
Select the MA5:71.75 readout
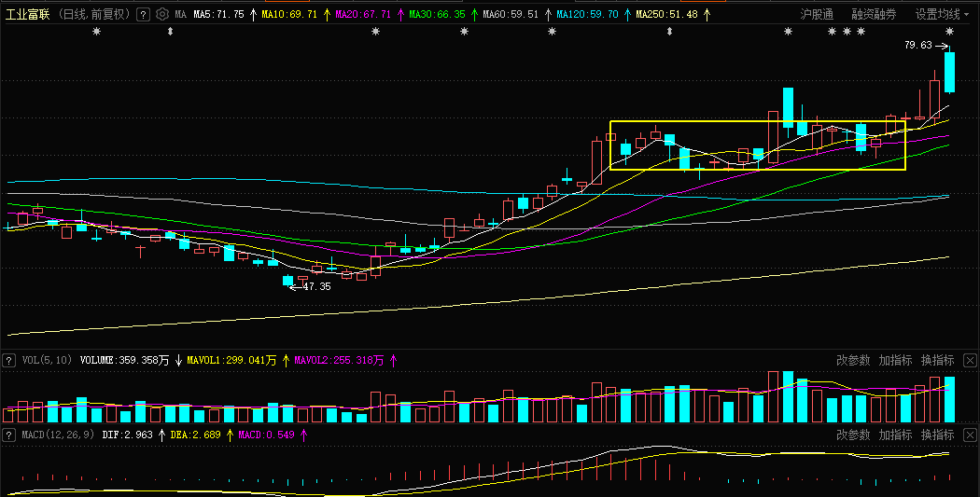point(218,14)
